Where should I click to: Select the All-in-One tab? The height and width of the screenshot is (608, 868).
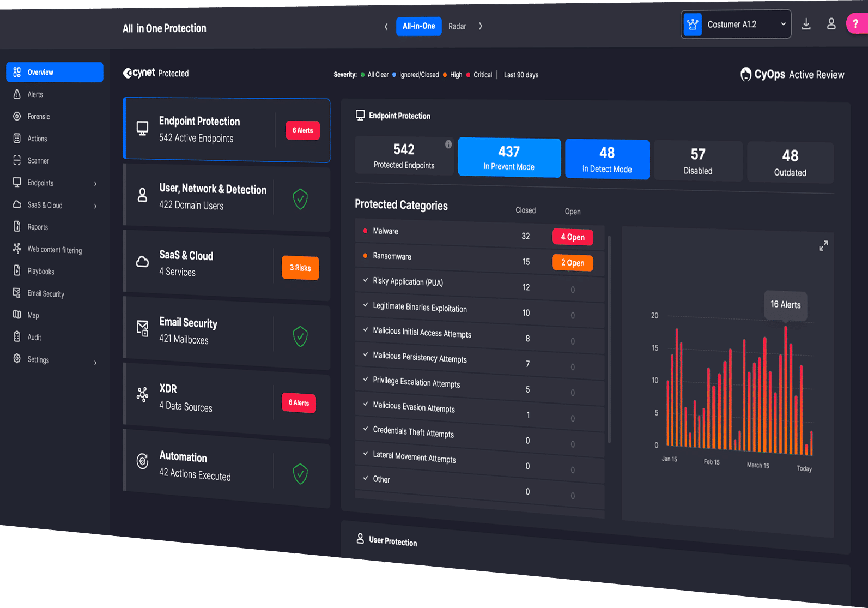point(418,26)
